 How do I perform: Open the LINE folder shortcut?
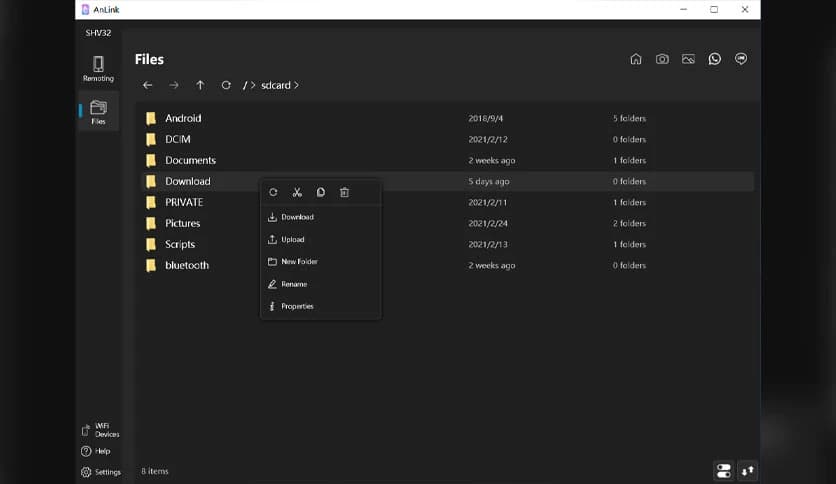tap(741, 59)
